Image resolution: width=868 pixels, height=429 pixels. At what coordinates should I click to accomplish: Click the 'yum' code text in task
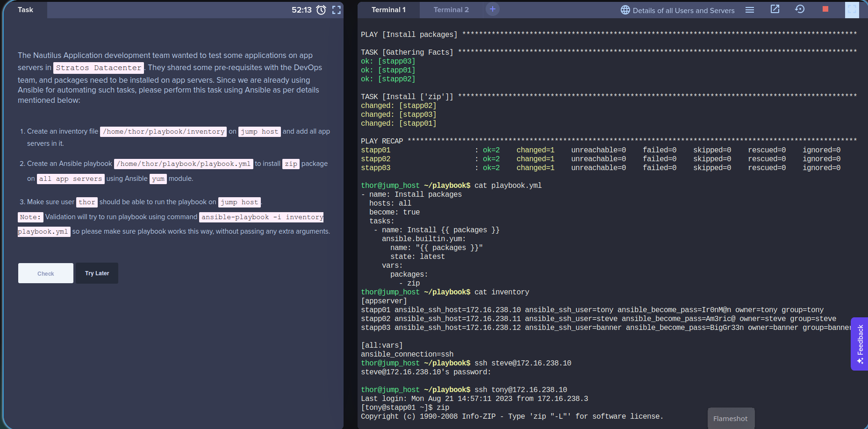point(158,179)
